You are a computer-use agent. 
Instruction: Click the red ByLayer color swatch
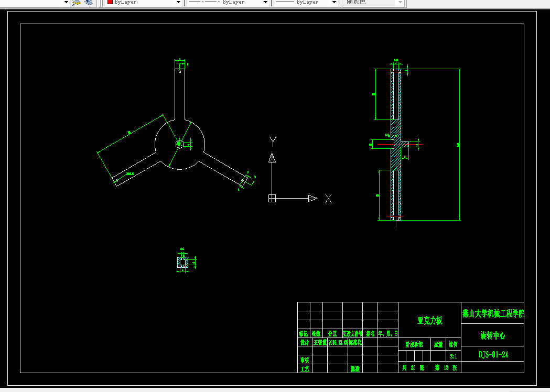tap(110, 2)
